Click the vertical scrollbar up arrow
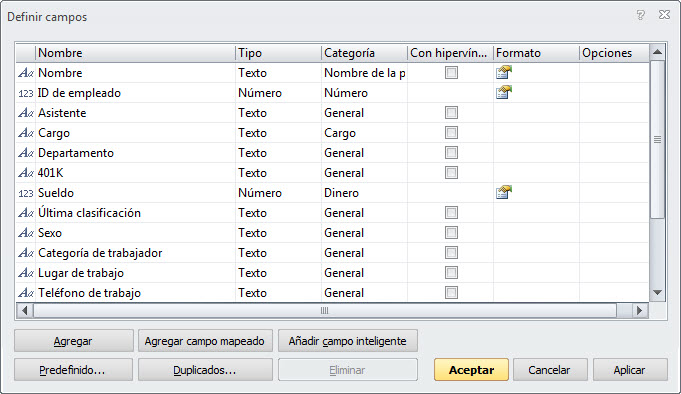681x394 pixels. [658, 52]
